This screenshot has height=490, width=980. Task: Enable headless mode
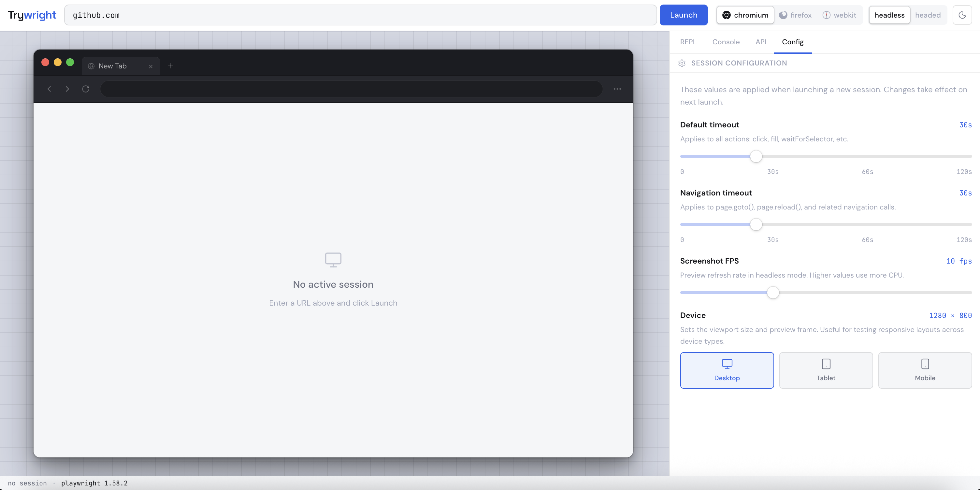(x=889, y=15)
